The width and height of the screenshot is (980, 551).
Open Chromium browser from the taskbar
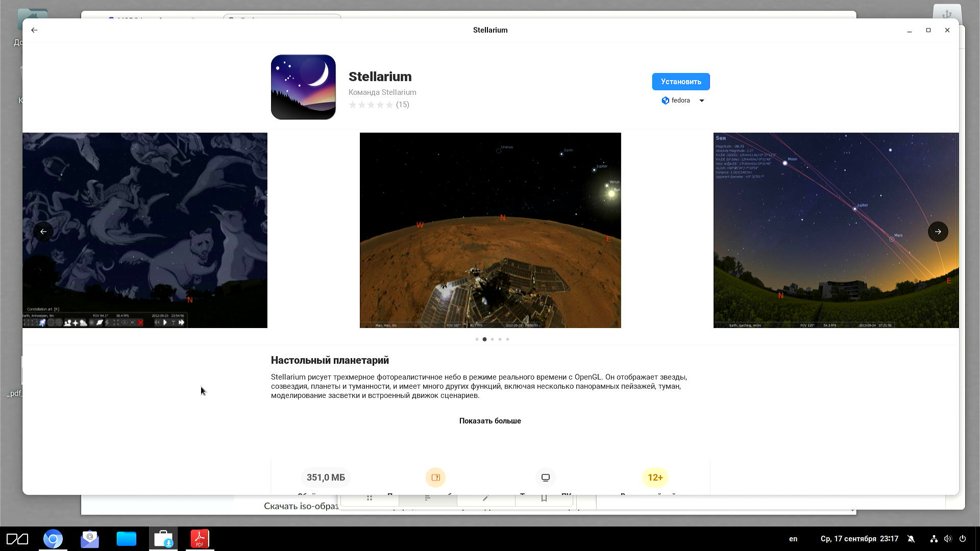point(53,539)
